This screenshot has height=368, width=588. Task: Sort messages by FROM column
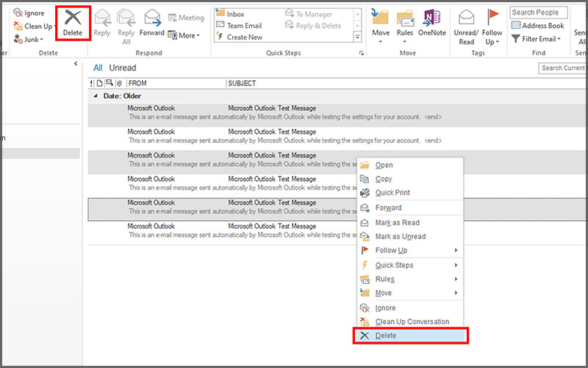(137, 83)
